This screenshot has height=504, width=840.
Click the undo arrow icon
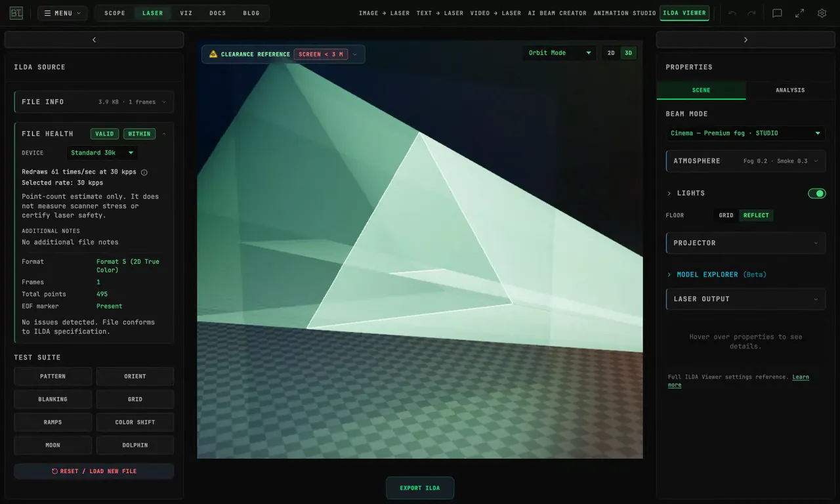coord(732,13)
